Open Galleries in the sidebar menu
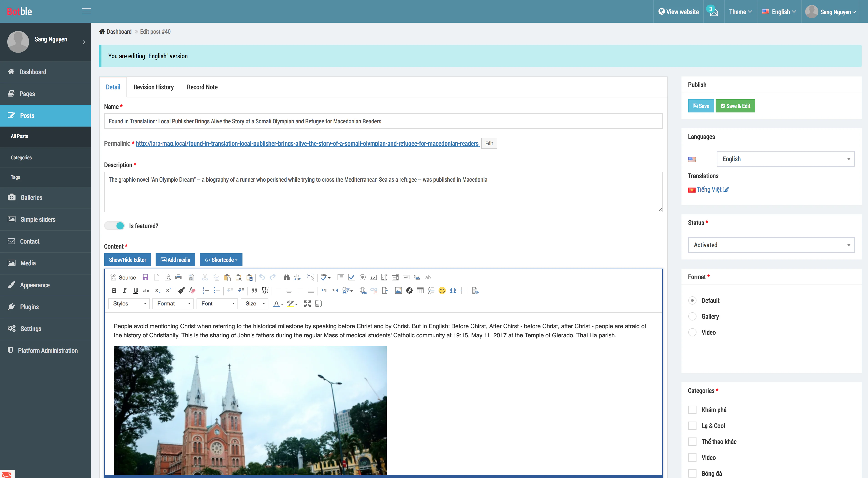The height and width of the screenshot is (478, 868). coord(31,198)
